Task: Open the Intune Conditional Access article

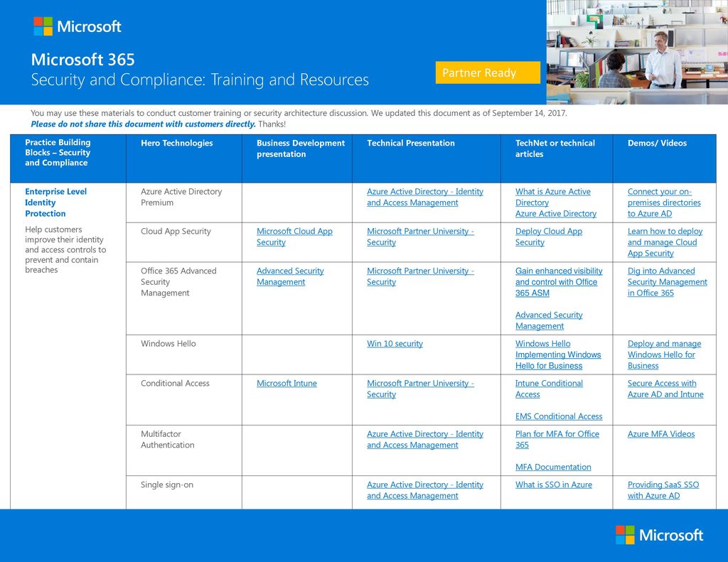Action: coord(549,389)
